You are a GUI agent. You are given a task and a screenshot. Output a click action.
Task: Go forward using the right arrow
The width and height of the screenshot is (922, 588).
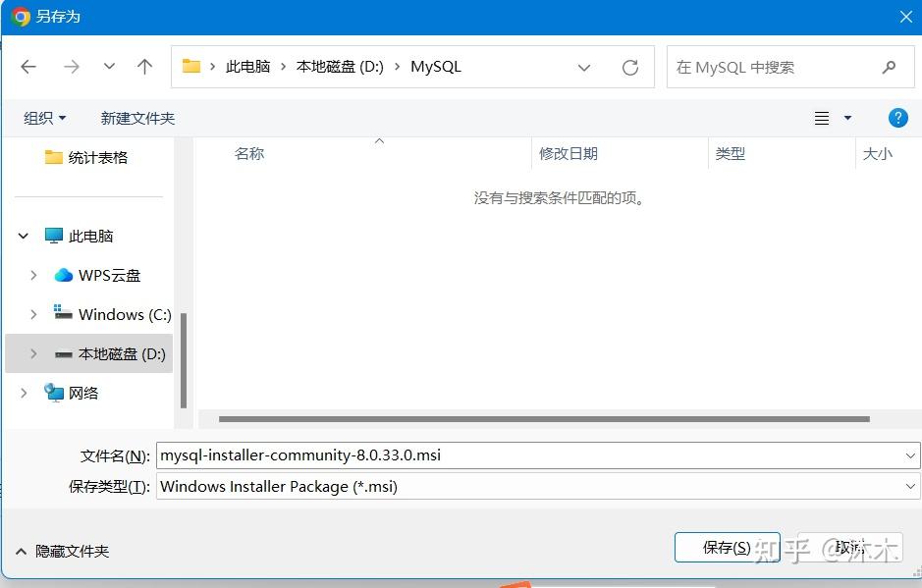71,67
